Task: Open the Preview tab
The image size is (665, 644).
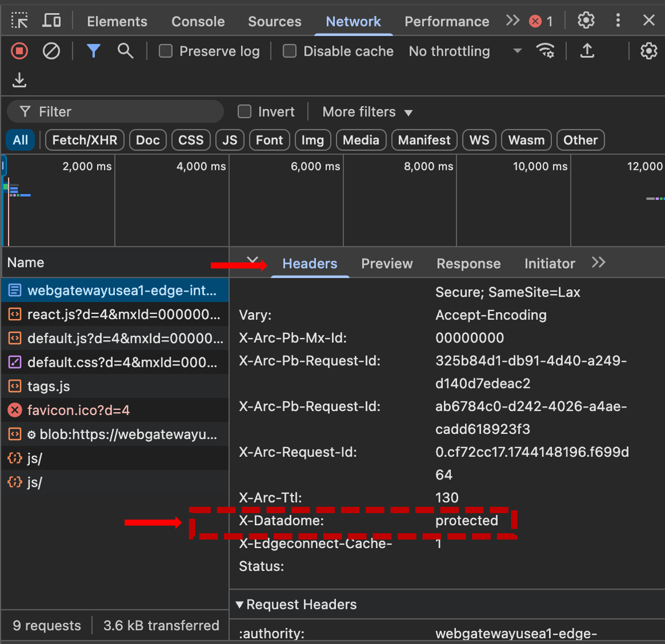Action: [387, 263]
